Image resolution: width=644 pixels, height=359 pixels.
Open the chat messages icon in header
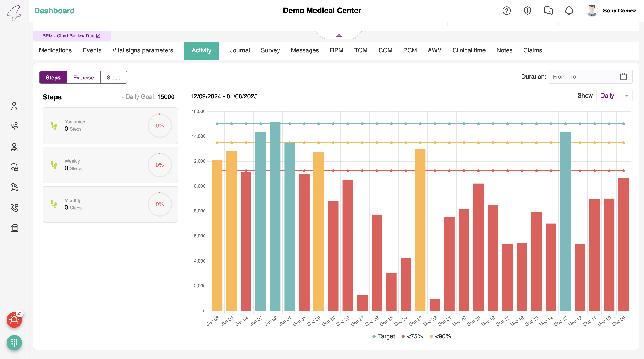tap(548, 11)
